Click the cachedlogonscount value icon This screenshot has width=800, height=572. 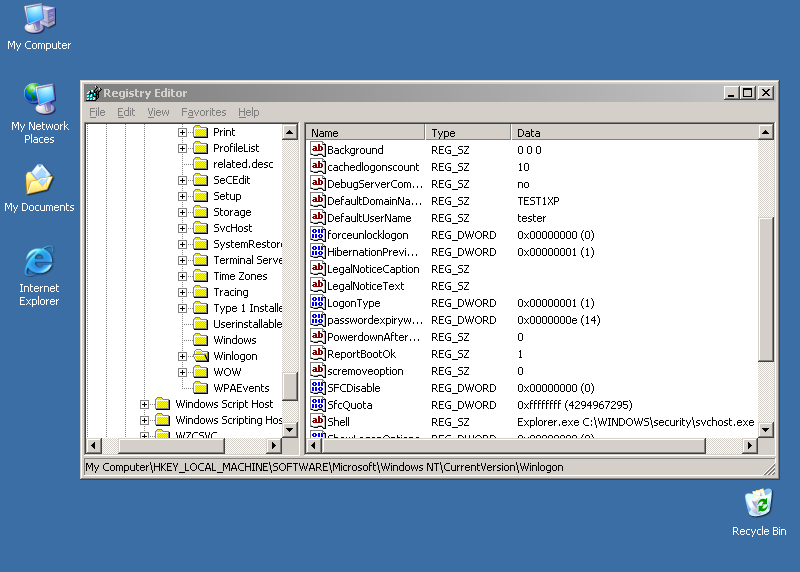point(317,166)
